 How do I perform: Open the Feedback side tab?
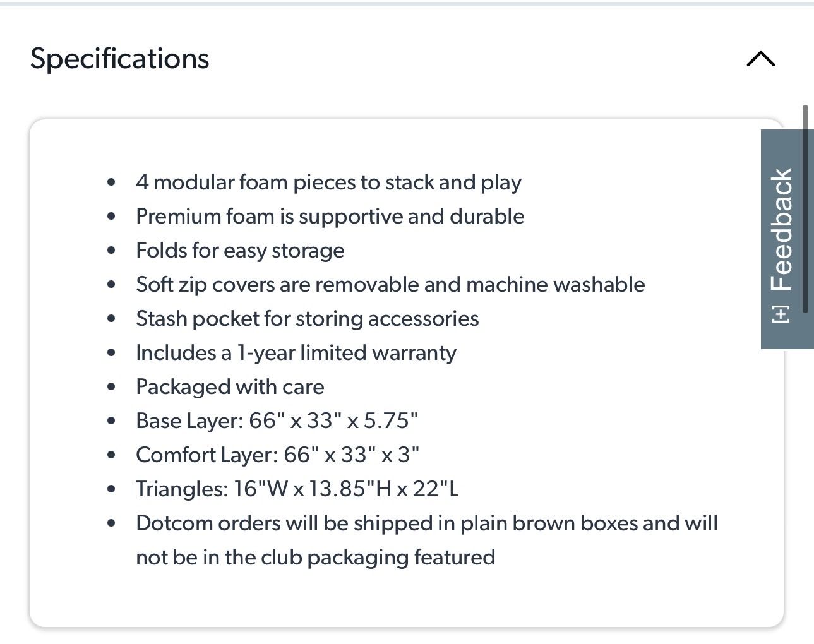[782, 229]
